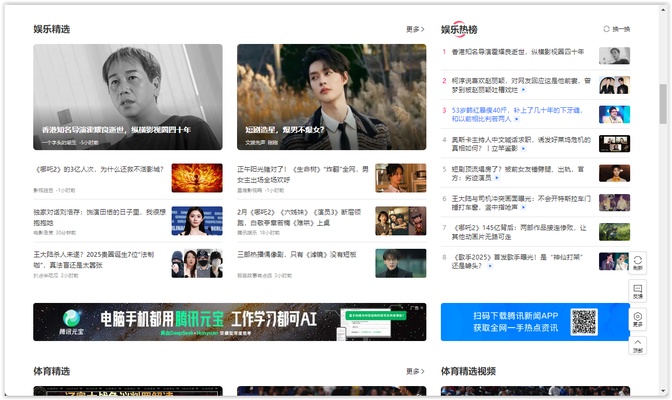672x400 pixels.
Task: Close the 腾讯元宝 banner ad with the × icon
Action: pyautogui.click(x=422, y=307)
